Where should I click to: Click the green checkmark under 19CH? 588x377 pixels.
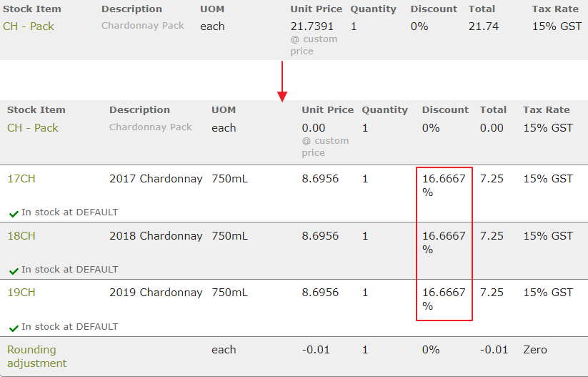point(14,328)
